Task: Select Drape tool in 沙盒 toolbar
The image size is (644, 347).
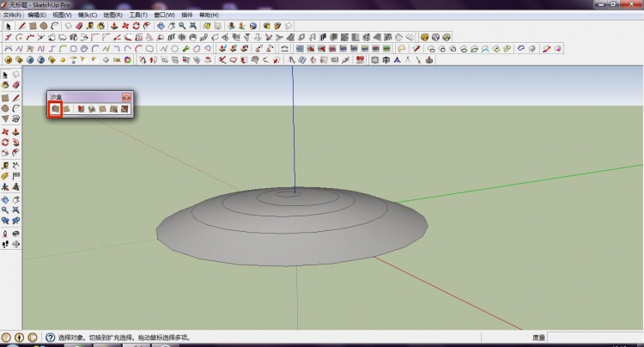Action: tap(103, 109)
